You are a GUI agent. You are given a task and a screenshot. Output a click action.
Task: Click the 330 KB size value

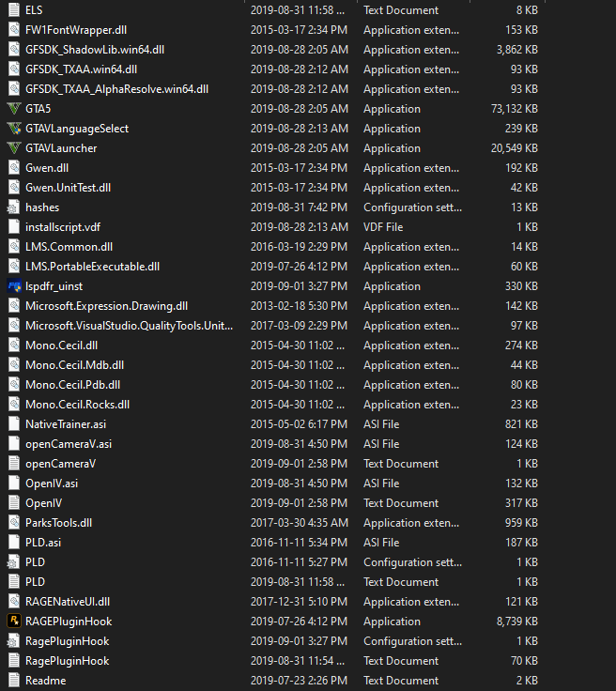(521, 286)
